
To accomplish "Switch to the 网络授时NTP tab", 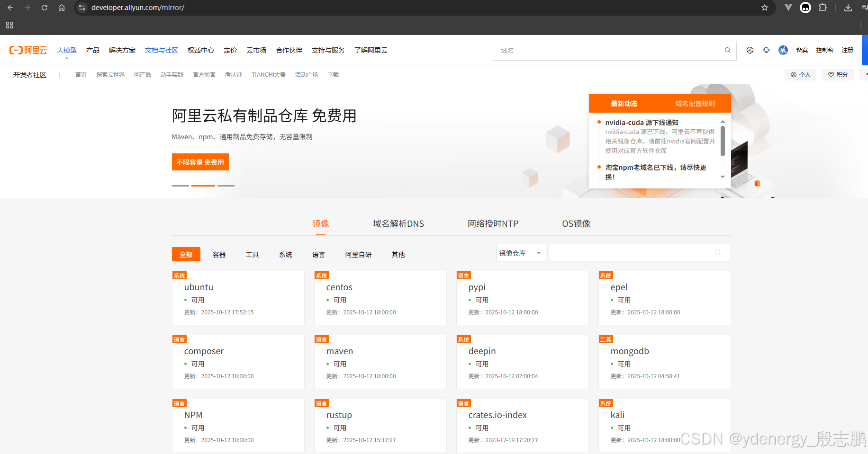I will point(493,223).
